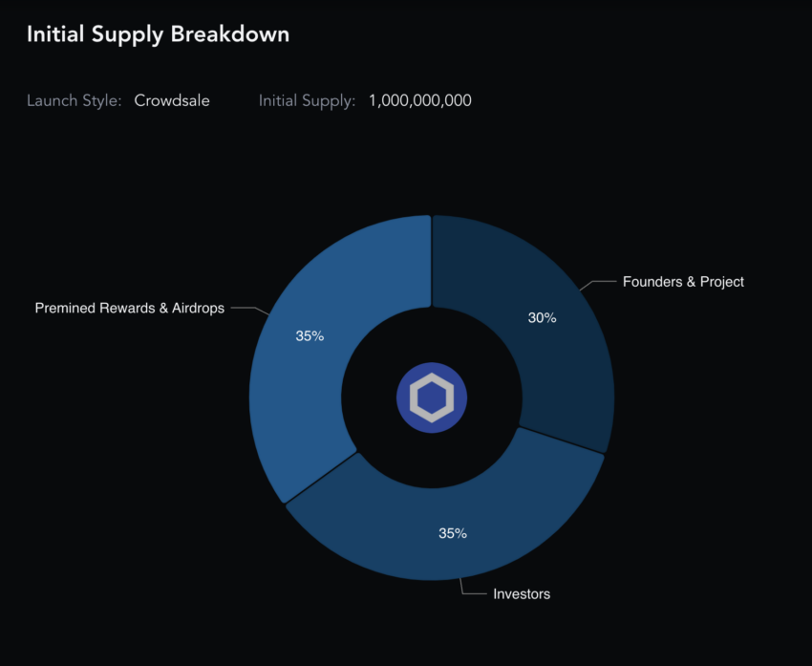Click the Launch Style label
812x666 pixels.
[x=75, y=100]
